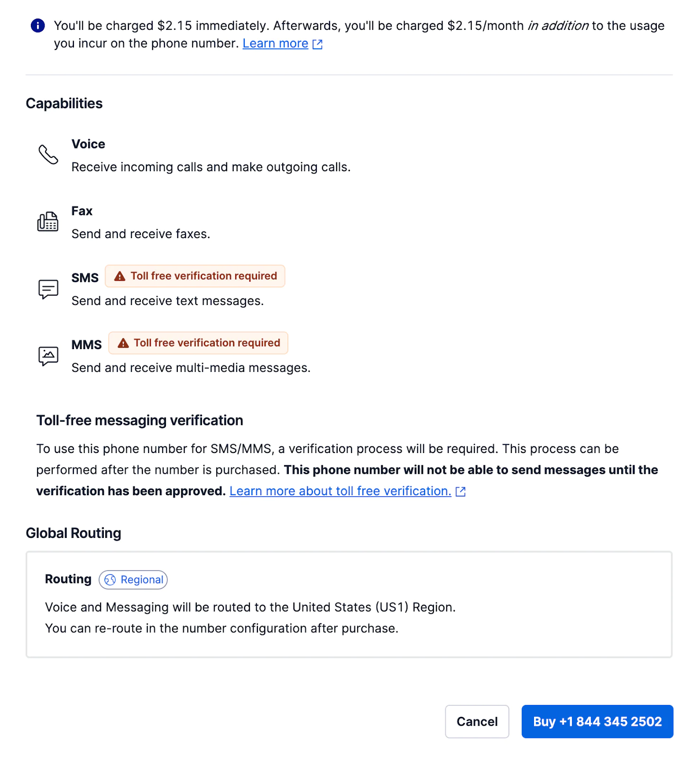Open the Learn more pricing link
The image size is (700, 759).
click(275, 44)
